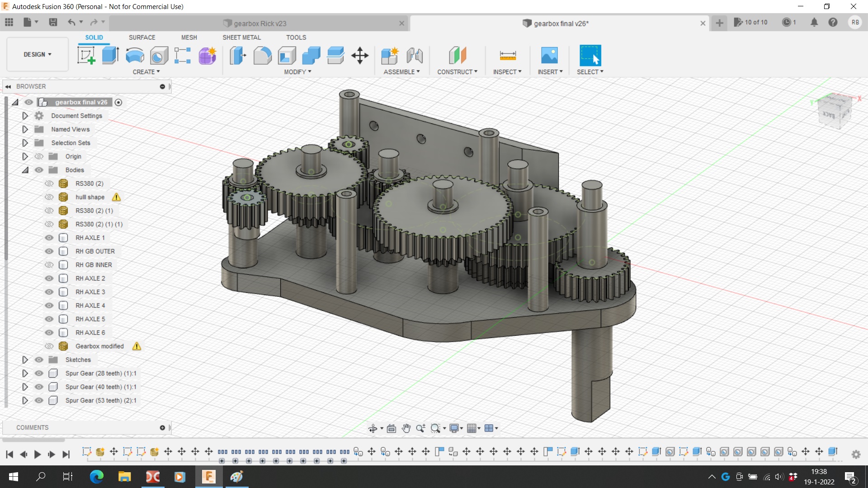Screen dimensions: 868x488
Task: Click the Fillet tool icon
Action: (x=262, y=56)
